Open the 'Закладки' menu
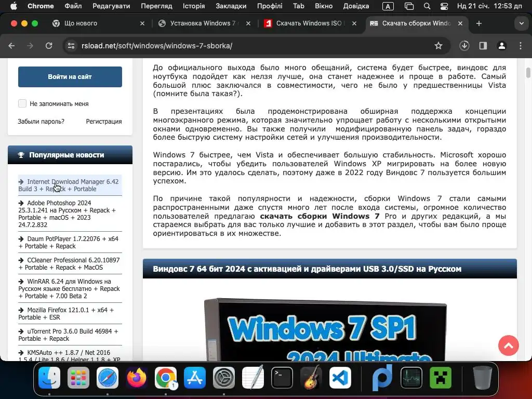Viewport: 532px width, 399px height. click(231, 6)
